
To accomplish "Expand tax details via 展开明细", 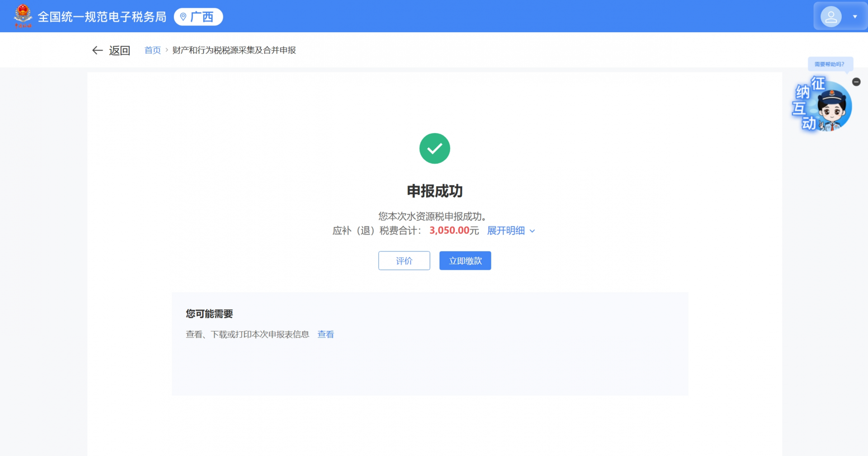I will [x=505, y=231].
